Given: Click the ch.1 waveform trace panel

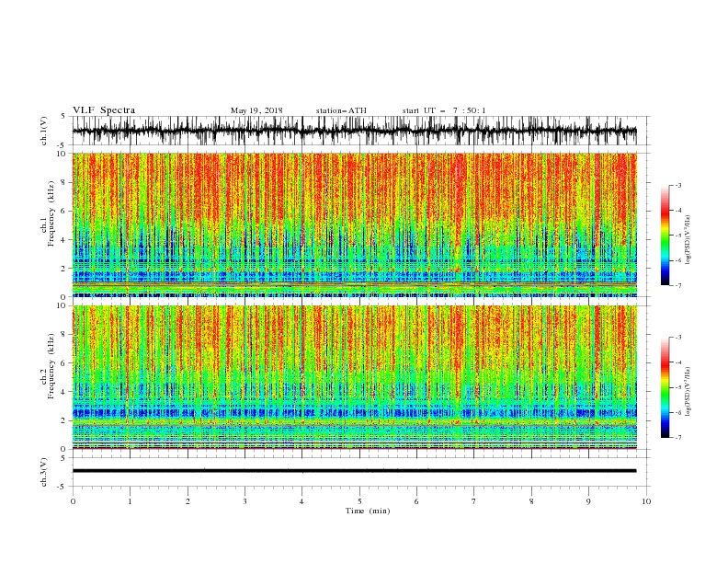Looking at the screenshot, I should coord(354,131).
